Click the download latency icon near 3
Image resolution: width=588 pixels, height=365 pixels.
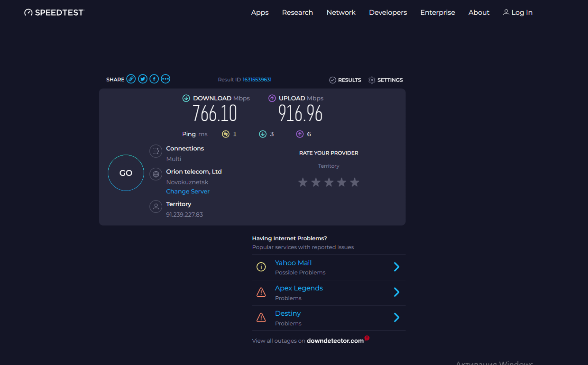[x=263, y=134]
